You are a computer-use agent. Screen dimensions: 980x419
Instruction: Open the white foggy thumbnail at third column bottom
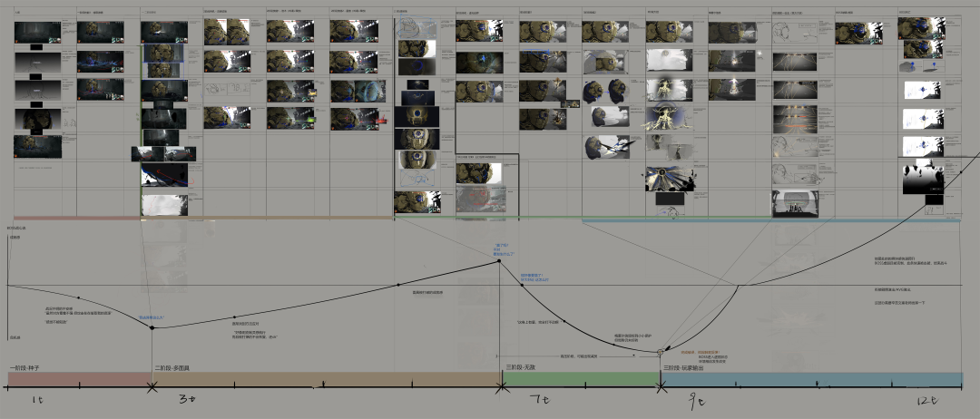(164, 206)
